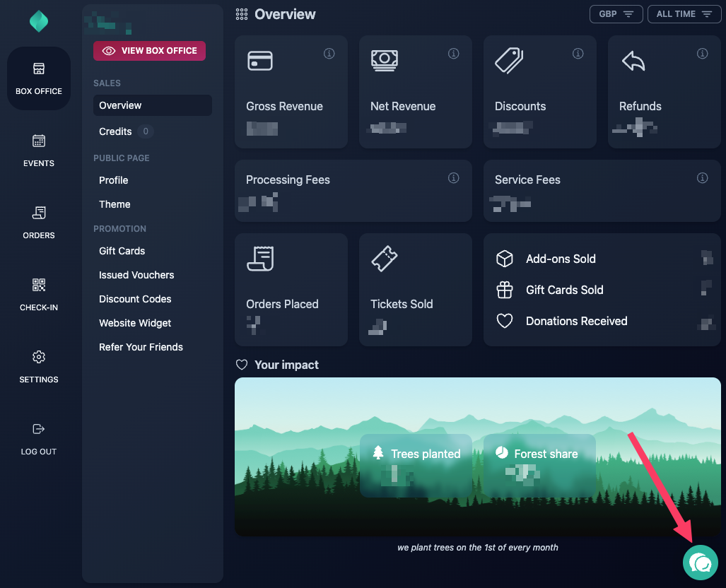Click the Trees planted impact tile

tap(416, 465)
